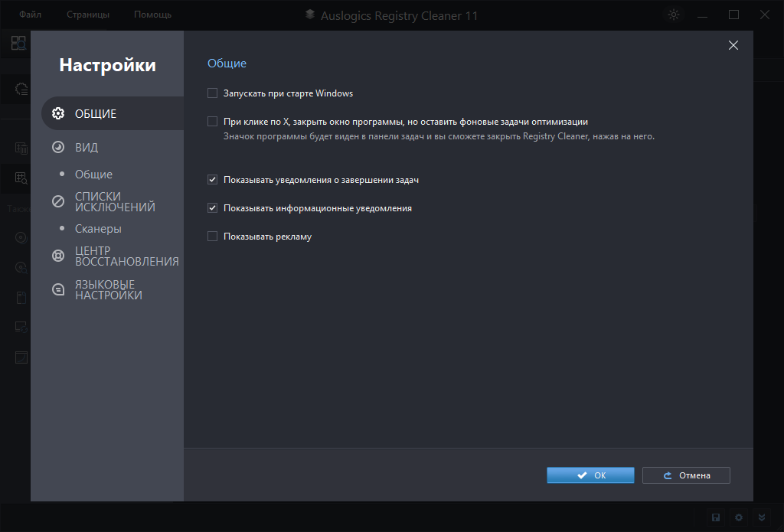Enable the Показывать рекламу checkbox
The image size is (784, 532).
(213, 237)
